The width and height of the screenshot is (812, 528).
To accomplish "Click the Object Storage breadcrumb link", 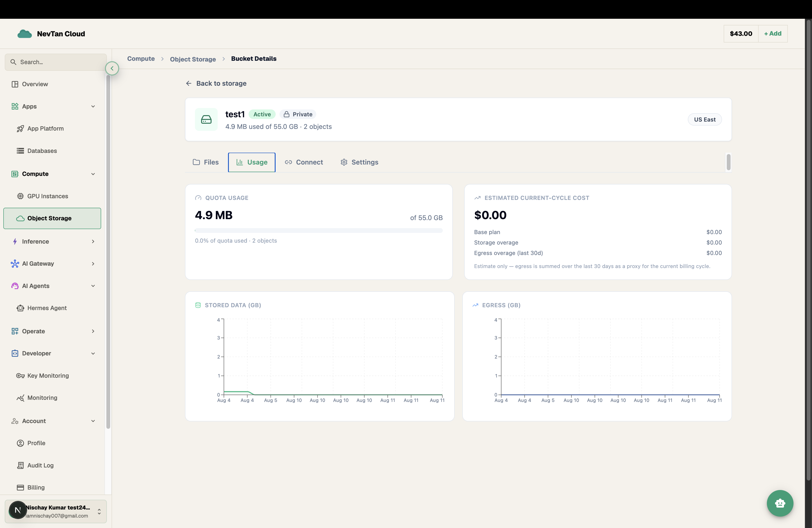I will [193, 59].
